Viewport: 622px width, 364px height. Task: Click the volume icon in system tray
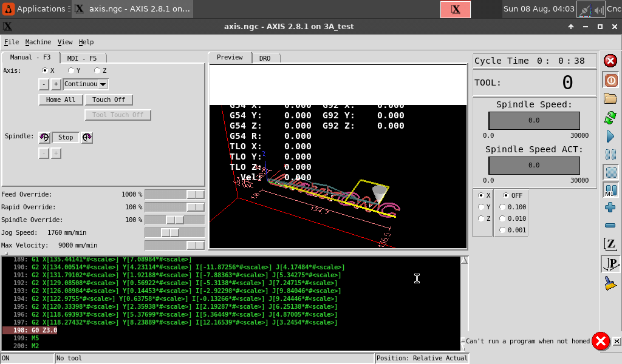(x=599, y=10)
